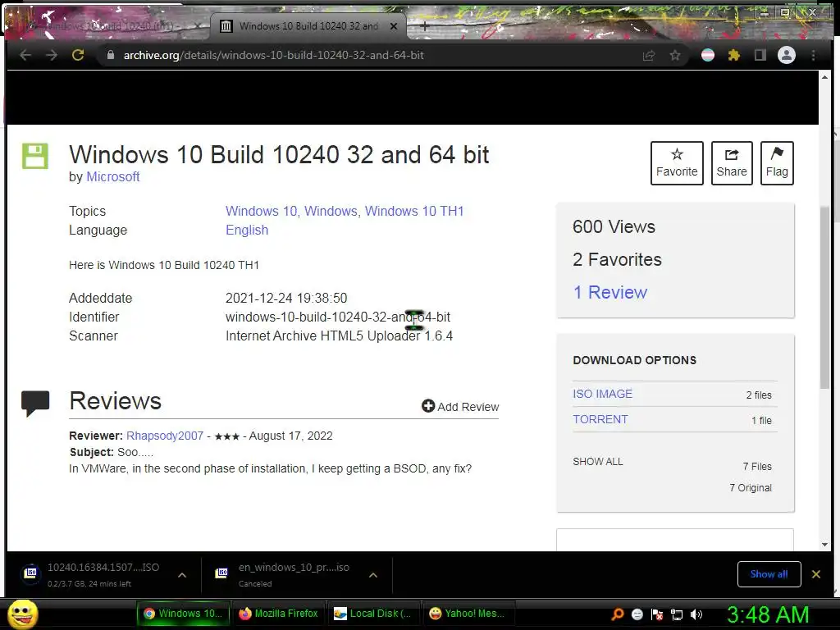This screenshot has height=630, width=840.
Task: Click the 3:48 AM clock
Action: [768, 614]
